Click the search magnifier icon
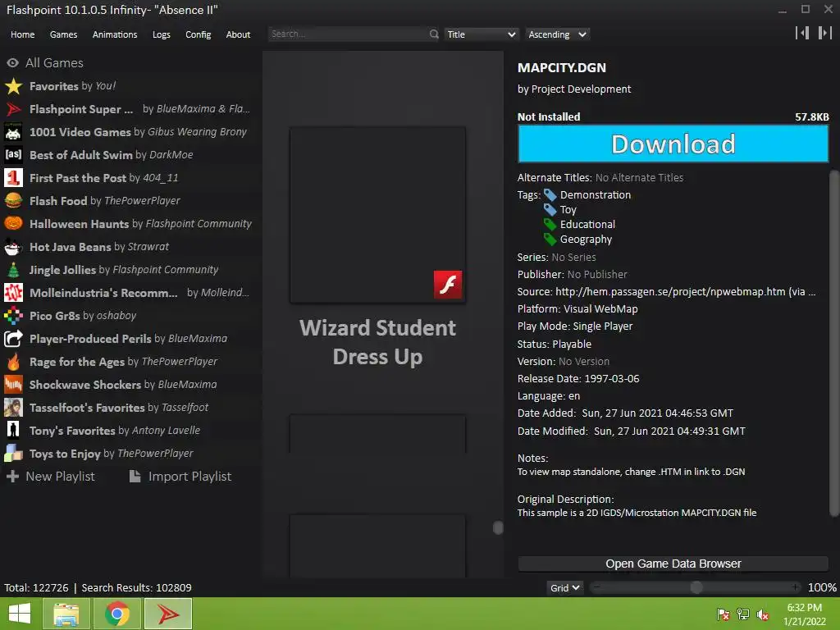The image size is (840, 630). (x=434, y=34)
